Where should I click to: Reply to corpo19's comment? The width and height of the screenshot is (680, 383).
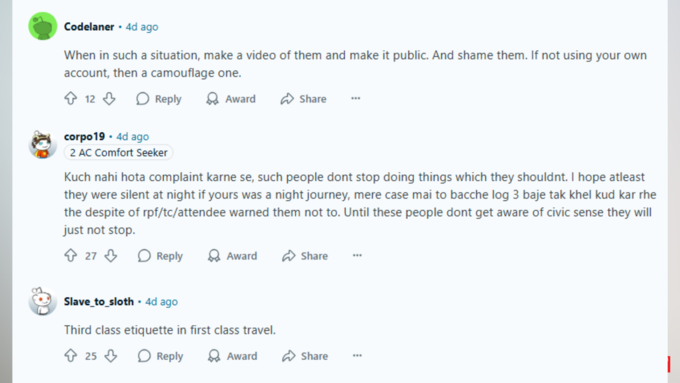[160, 256]
